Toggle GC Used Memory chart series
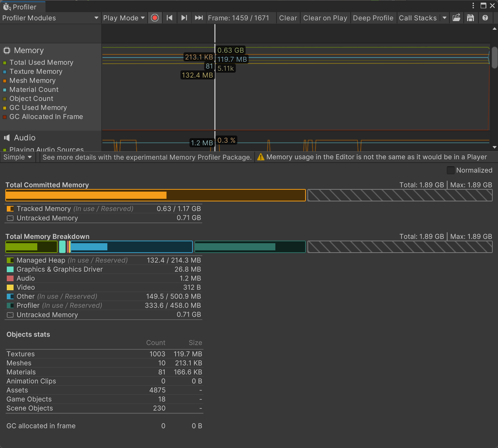The width and height of the screenshot is (498, 448). tap(5, 108)
